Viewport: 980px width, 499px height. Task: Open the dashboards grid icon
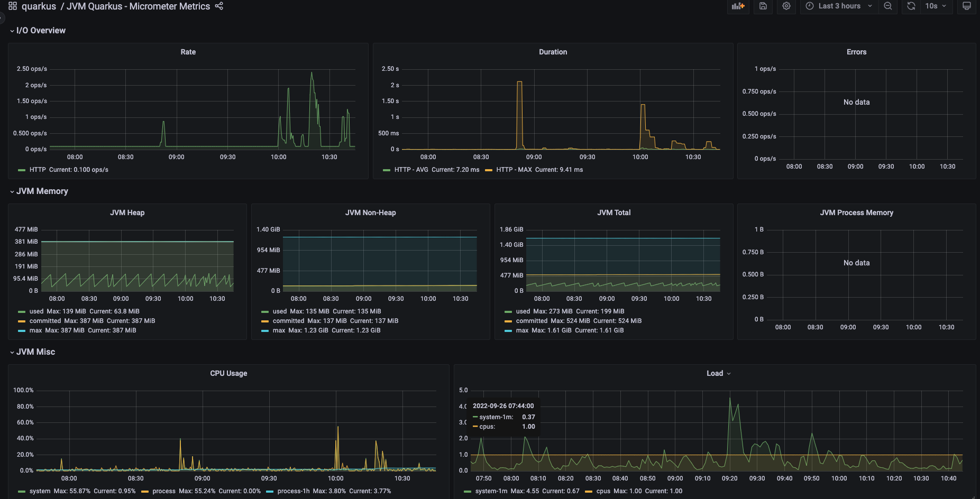tap(13, 6)
